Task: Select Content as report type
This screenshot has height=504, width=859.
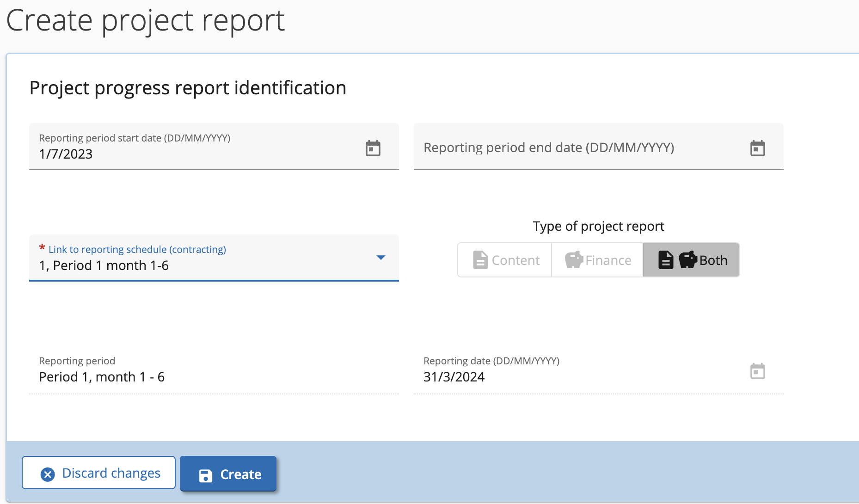Action: [x=505, y=260]
